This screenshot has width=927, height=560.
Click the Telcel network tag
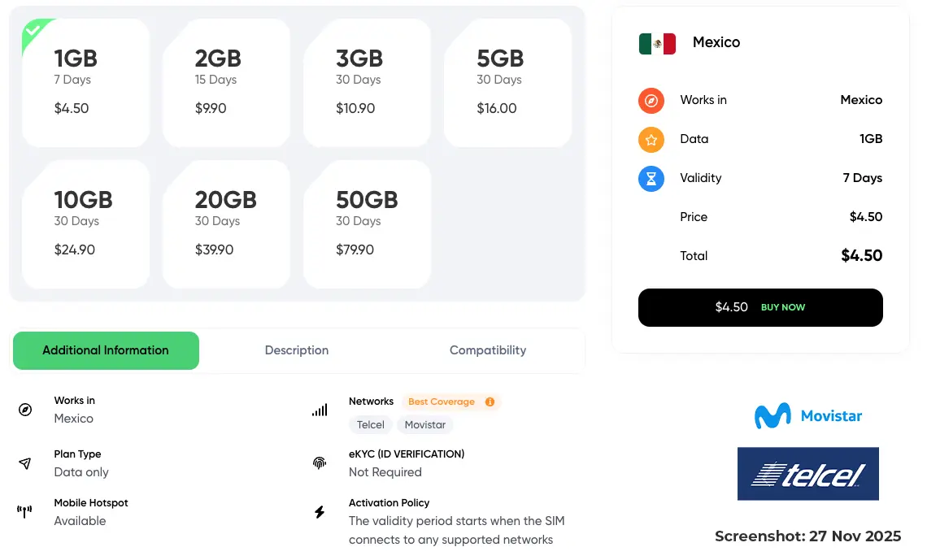coord(371,425)
